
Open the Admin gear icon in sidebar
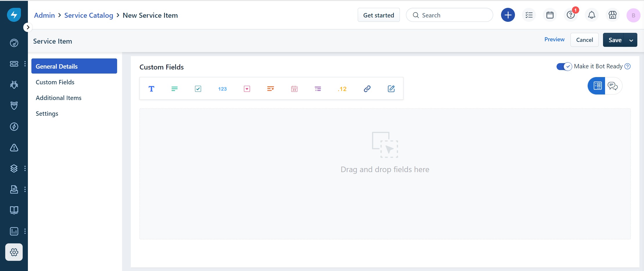point(14,252)
